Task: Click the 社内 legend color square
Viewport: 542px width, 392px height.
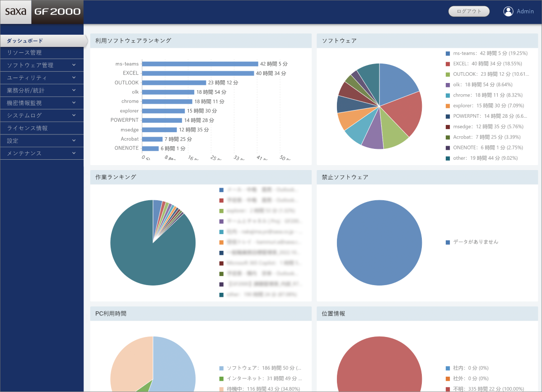Action: [x=448, y=368]
